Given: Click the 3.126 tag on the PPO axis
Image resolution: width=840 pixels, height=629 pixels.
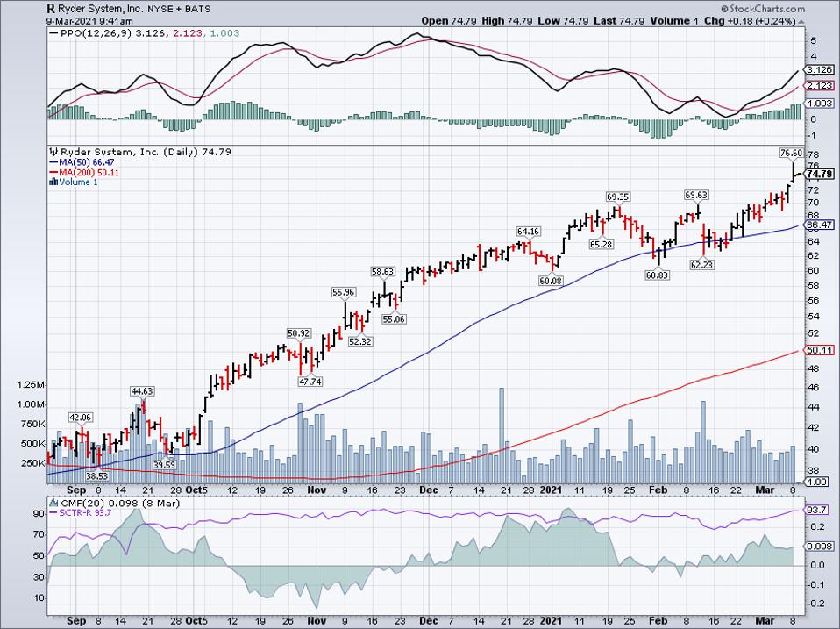Looking at the screenshot, I should tap(820, 69).
